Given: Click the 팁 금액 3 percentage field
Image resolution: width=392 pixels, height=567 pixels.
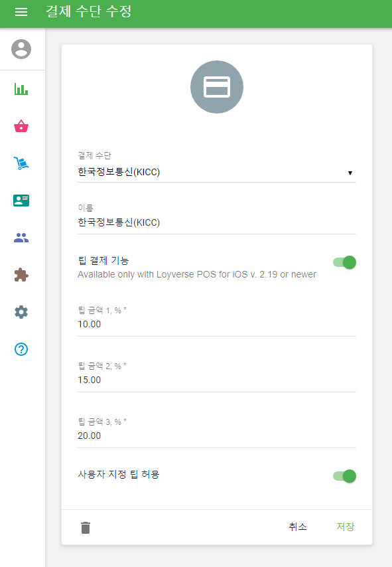Looking at the screenshot, I should click(217, 436).
